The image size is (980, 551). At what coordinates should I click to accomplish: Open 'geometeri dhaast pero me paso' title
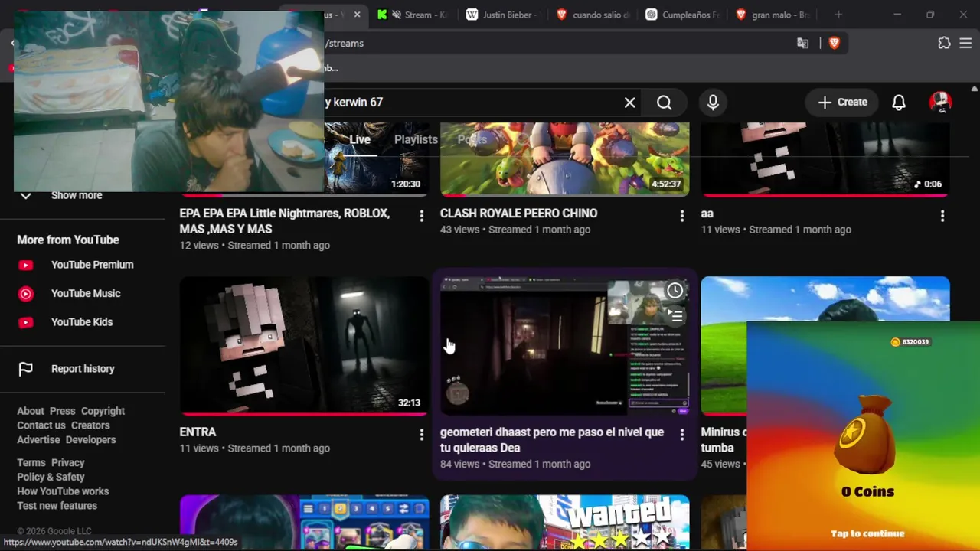552,440
